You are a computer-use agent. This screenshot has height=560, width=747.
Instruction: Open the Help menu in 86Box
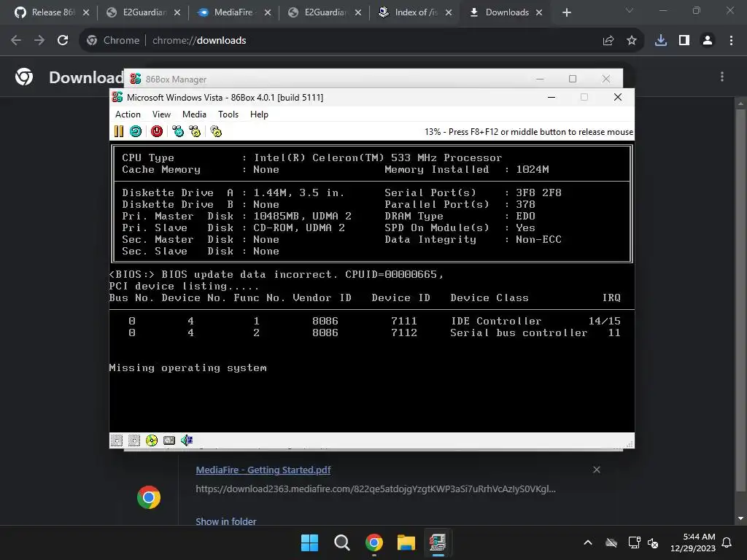tap(259, 114)
